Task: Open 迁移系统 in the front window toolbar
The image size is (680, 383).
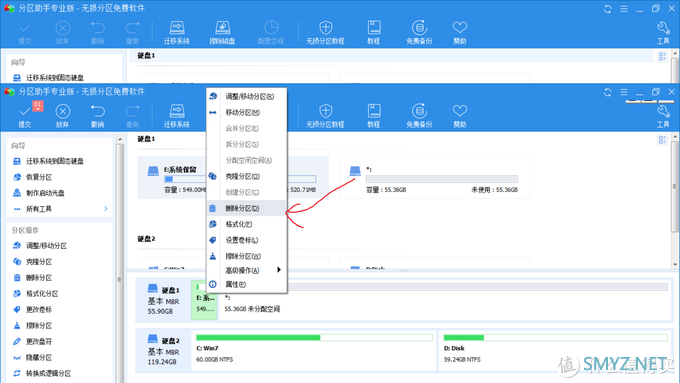Action: (177, 116)
